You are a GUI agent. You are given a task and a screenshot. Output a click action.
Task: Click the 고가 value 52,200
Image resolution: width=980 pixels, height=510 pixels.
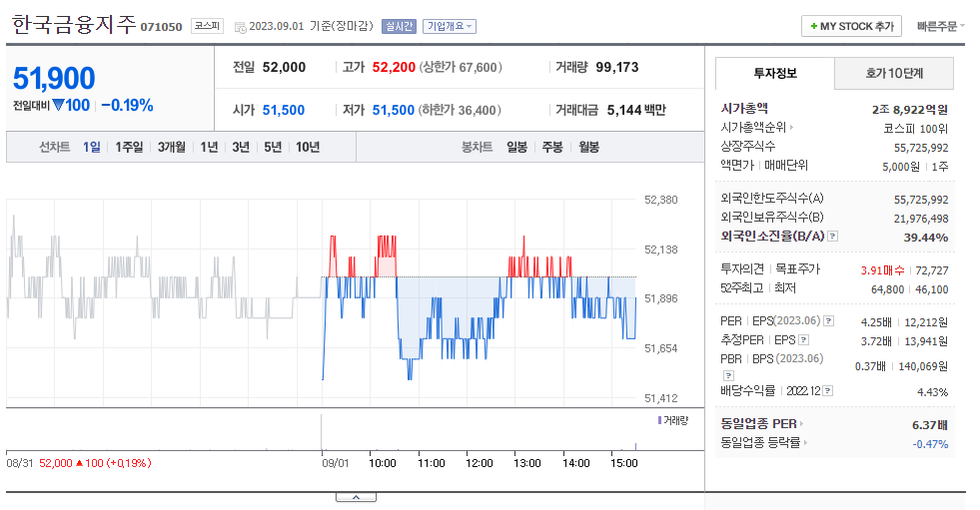[394, 67]
